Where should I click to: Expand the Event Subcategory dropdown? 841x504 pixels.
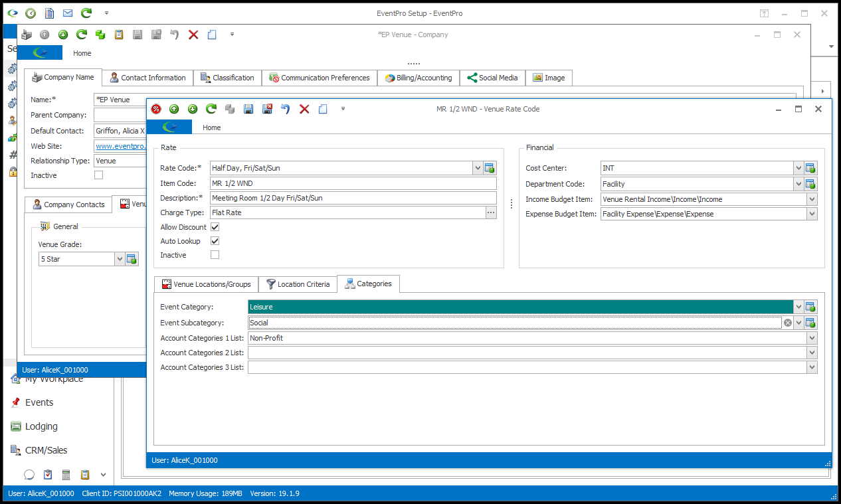(798, 323)
